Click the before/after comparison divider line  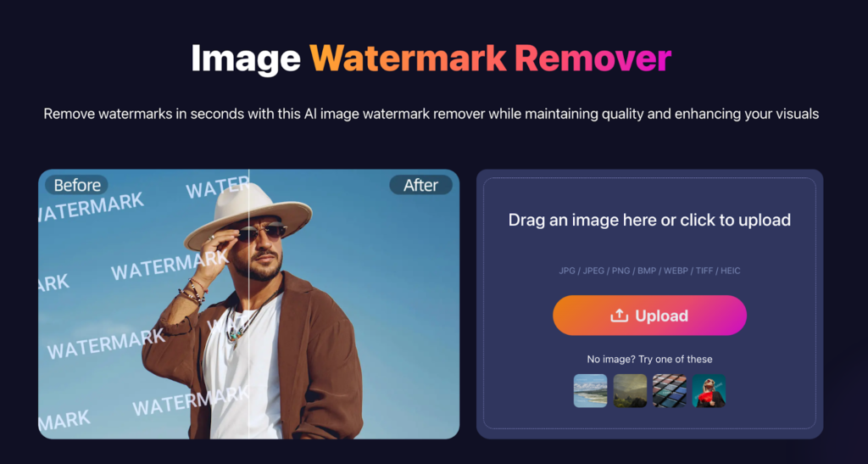[x=249, y=304]
